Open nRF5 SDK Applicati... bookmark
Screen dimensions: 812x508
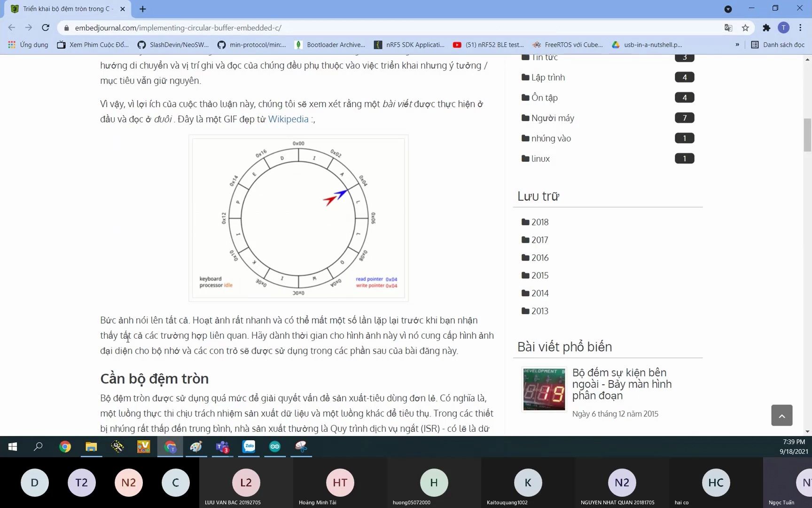click(409, 45)
